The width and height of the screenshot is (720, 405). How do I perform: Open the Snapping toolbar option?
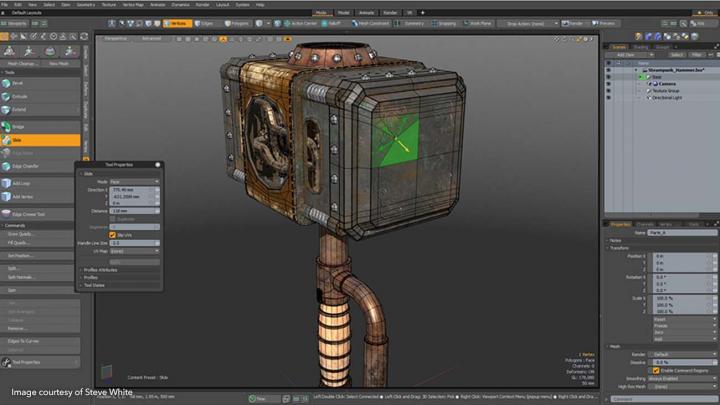tap(444, 23)
